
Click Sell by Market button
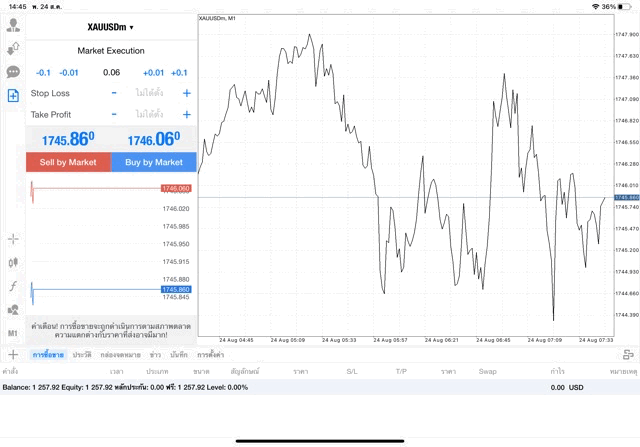(x=68, y=162)
